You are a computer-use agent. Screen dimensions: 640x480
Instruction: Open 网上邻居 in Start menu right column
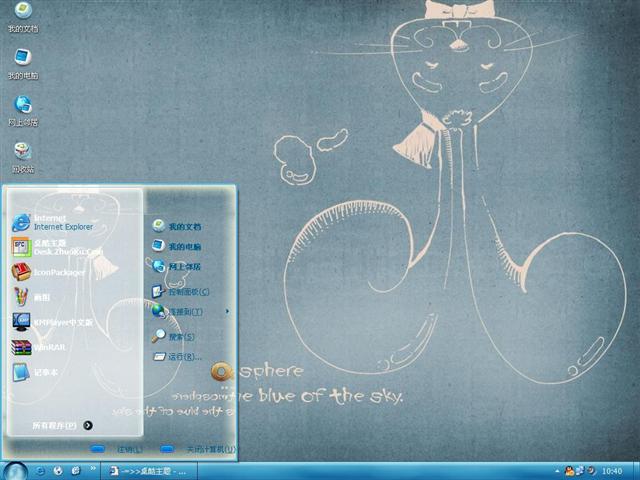click(x=176, y=267)
